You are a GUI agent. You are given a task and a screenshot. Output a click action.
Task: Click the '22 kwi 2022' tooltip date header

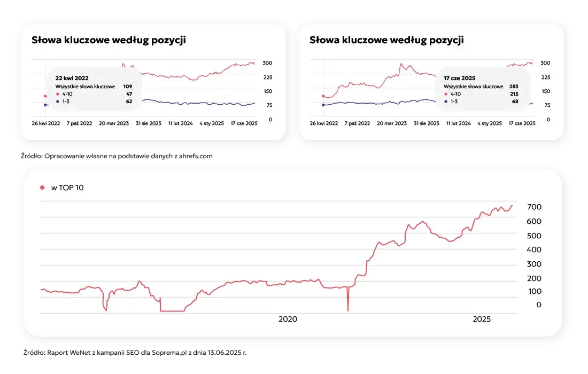[72, 77]
